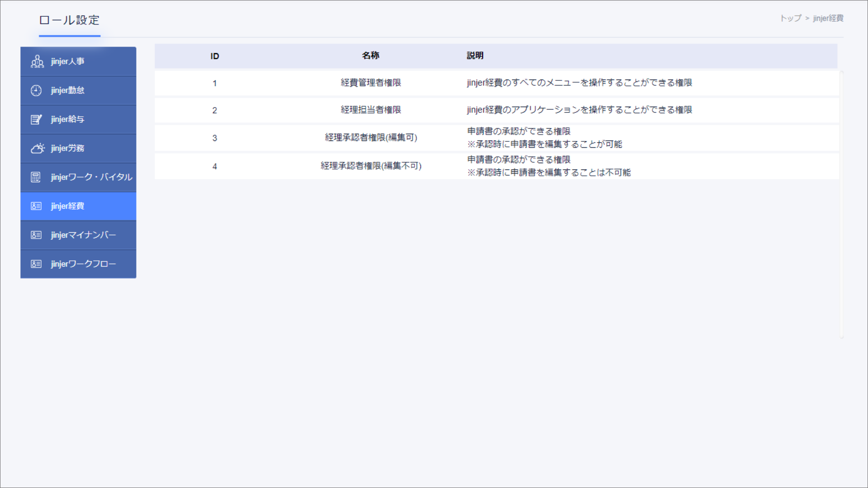Image resolution: width=868 pixels, height=488 pixels.
Task: Select 経理承認者権限(編集不可) role
Action: point(371,166)
